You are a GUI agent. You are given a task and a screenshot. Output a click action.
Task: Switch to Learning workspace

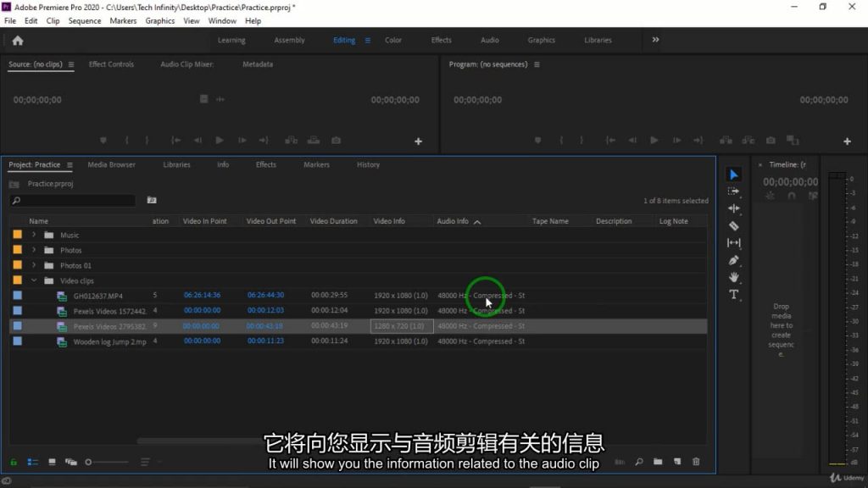click(x=231, y=41)
